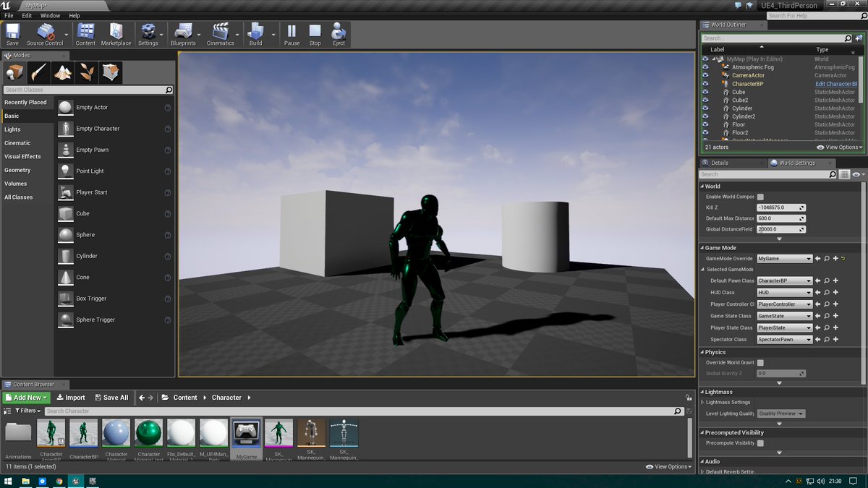Click the Save toolbar icon

click(x=12, y=34)
